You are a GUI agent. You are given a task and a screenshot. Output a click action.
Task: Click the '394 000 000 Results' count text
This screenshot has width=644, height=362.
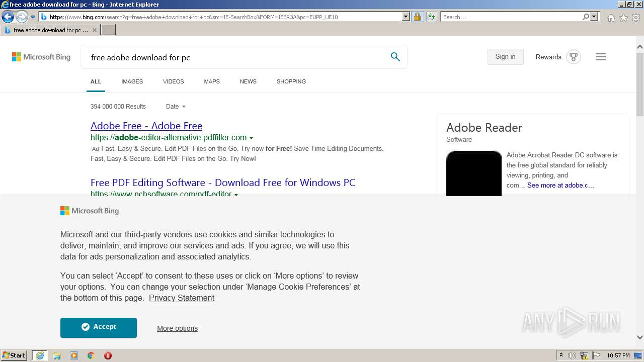tap(118, 107)
